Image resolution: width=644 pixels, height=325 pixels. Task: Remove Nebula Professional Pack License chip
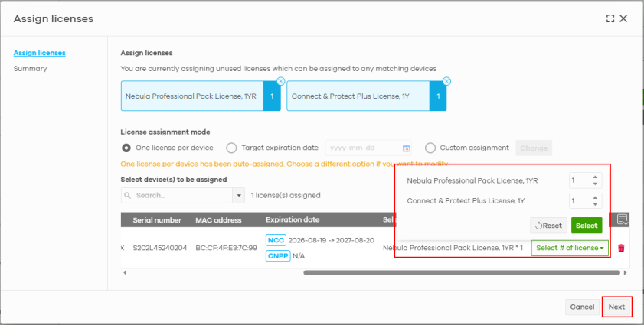(281, 81)
